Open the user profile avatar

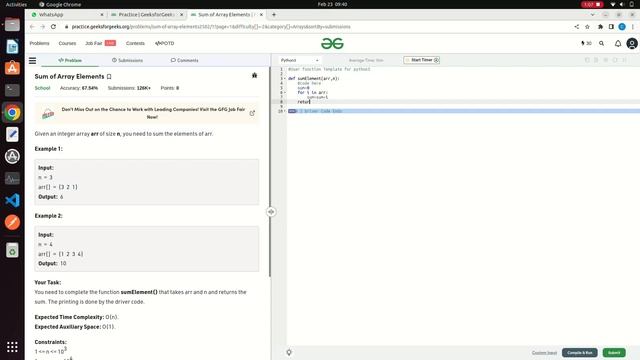coord(632,43)
